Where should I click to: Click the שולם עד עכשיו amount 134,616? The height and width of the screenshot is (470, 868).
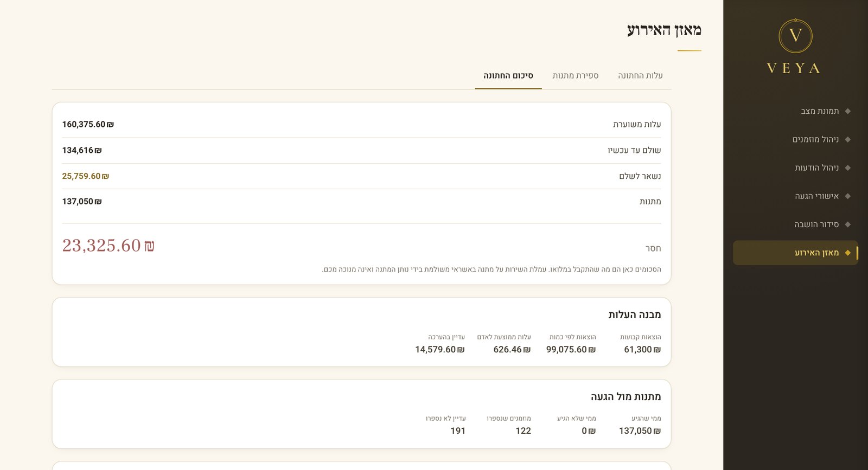82,150
